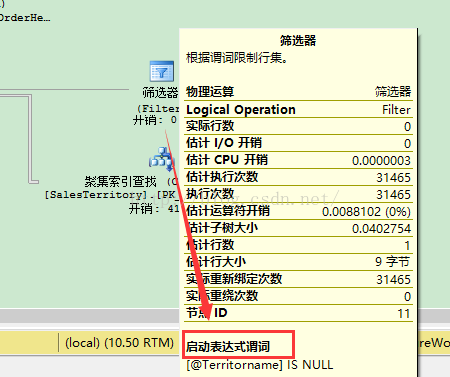Click the 估计运算符开销 label
Viewport: 450px width, 377px height.
228,211
